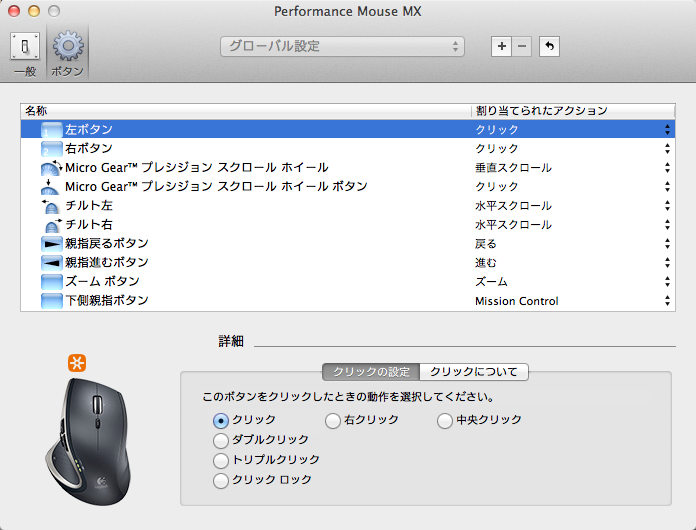Click the チルト左 tilt icon
The height and width of the screenshot is (530, 696).
click(51, 206)
